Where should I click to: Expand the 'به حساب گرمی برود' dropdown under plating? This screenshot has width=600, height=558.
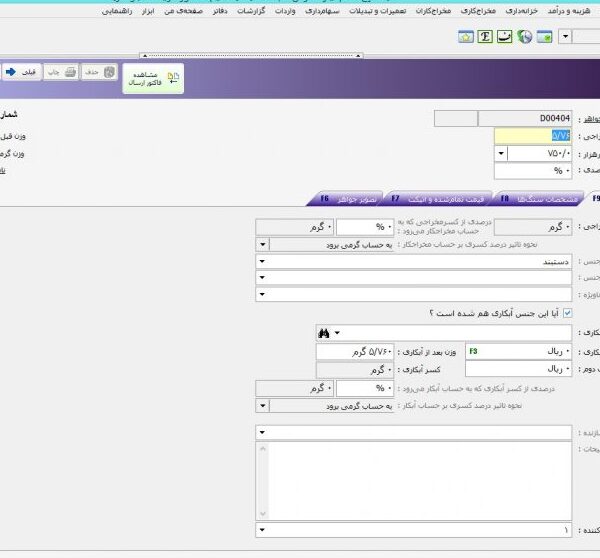tap(262, 406)
